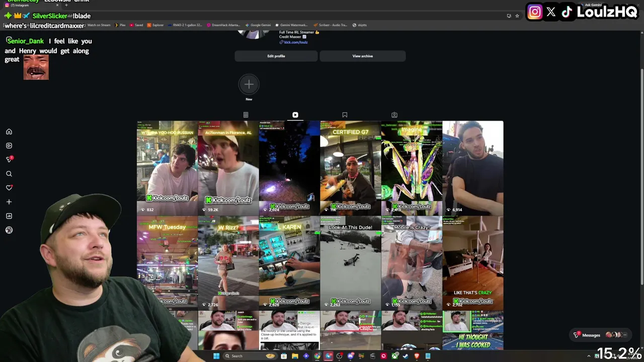Open the DreamHack Atlanta bookmark
The height and width of the screenshot is (362, 644).
pos(223,25)
